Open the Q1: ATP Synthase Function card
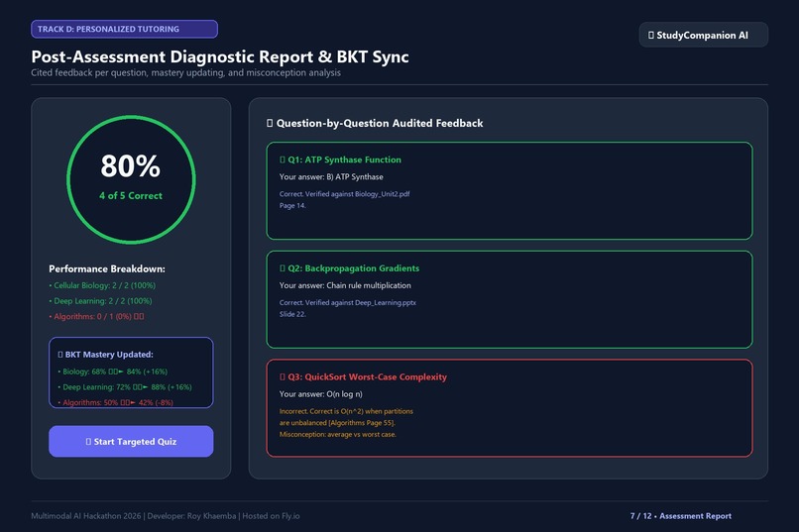Image resolution: width=799 pixels, height=532 pixels. (510, 190)
